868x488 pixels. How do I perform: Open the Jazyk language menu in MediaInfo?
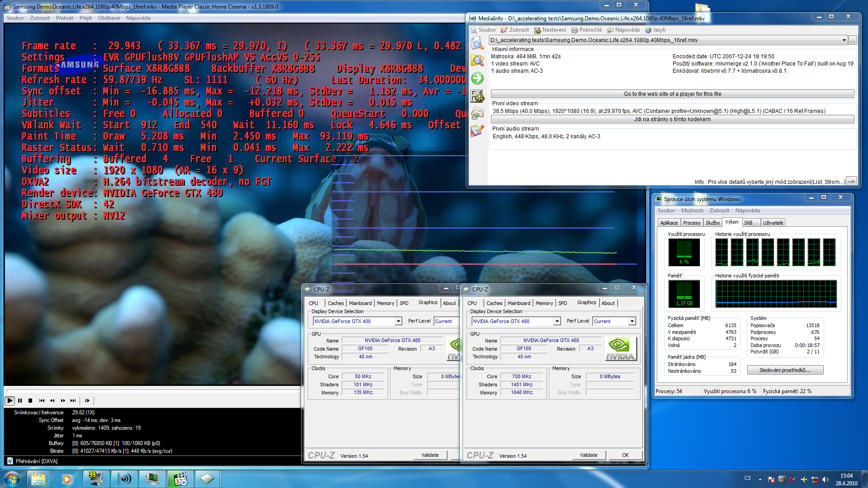655,30
